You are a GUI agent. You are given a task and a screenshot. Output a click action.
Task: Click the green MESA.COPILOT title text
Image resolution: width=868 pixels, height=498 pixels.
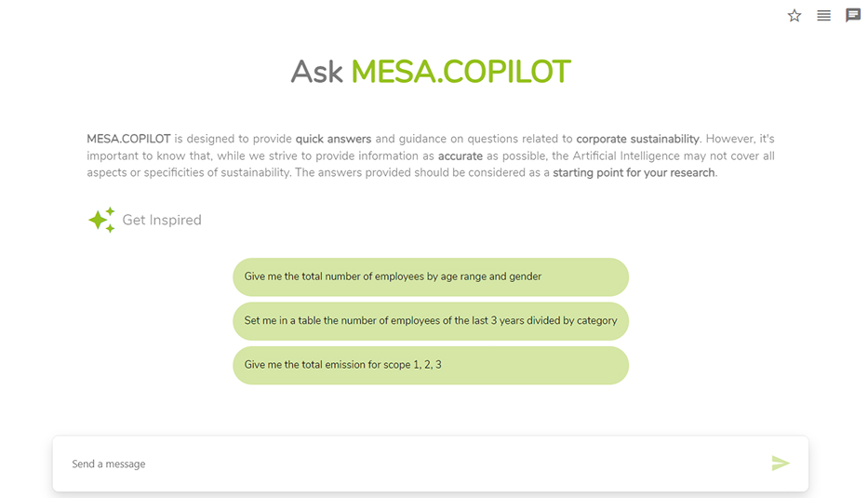coord(461,72)
